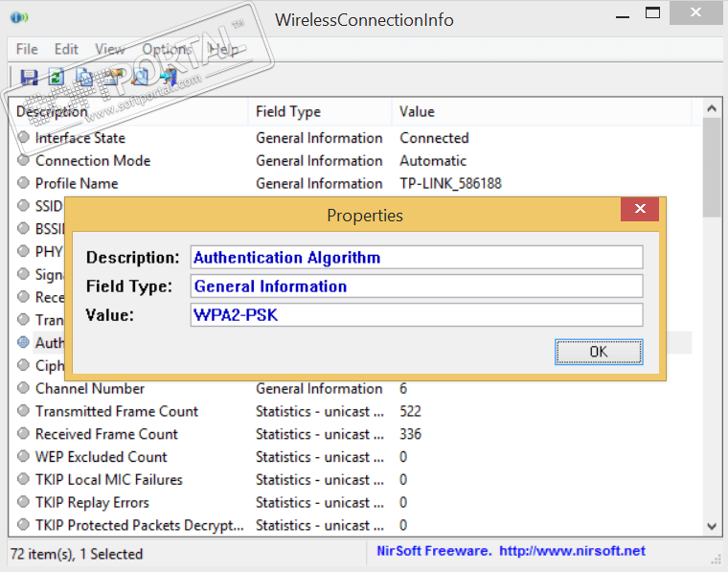Click the Automatic value cell

[433, 160]
